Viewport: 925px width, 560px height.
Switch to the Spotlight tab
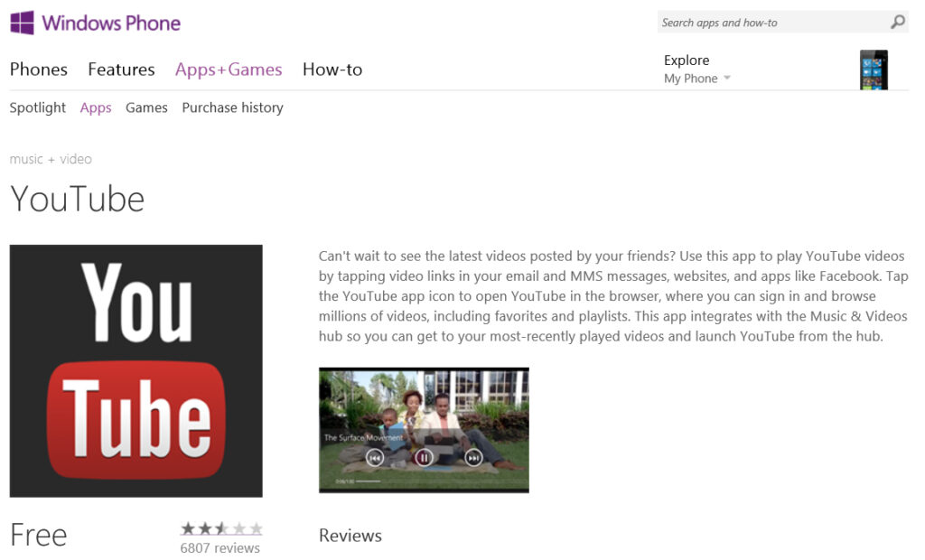37,107
